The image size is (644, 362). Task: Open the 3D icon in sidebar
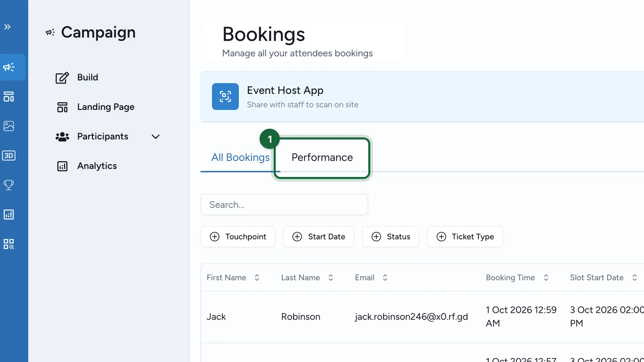(9, 155)
